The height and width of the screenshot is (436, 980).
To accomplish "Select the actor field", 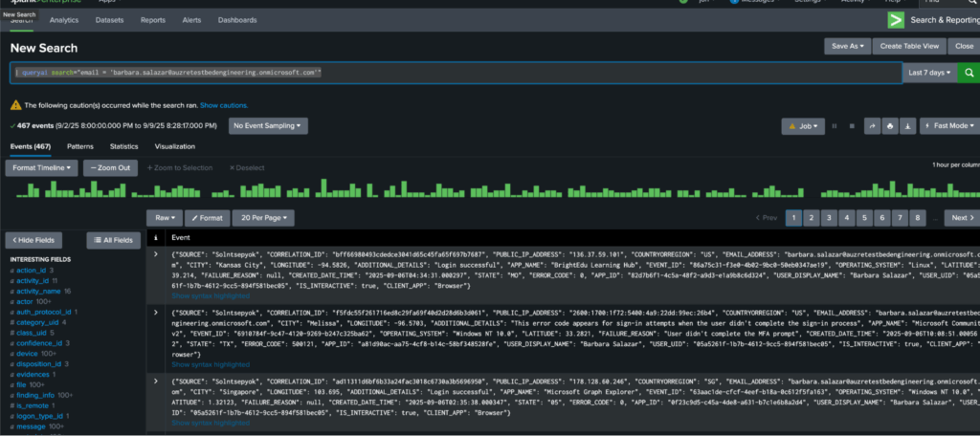I will 25,302.
